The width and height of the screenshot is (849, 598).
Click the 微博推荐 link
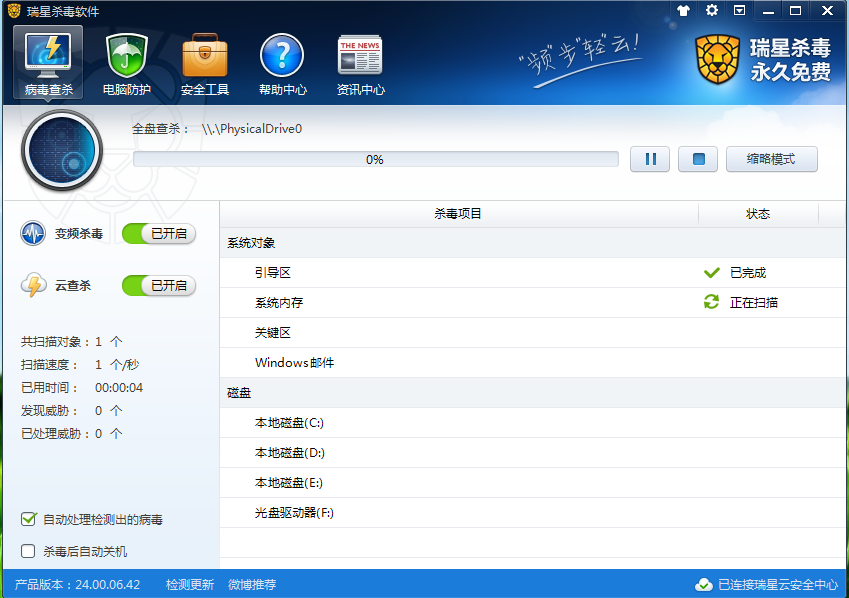252,584
